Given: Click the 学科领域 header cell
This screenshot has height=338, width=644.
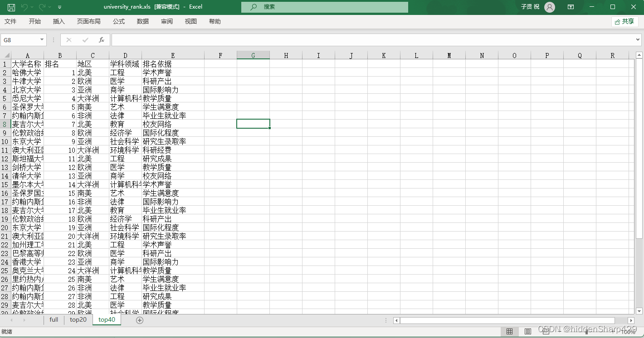Looking at the screenshot, I should pos(125,64).
